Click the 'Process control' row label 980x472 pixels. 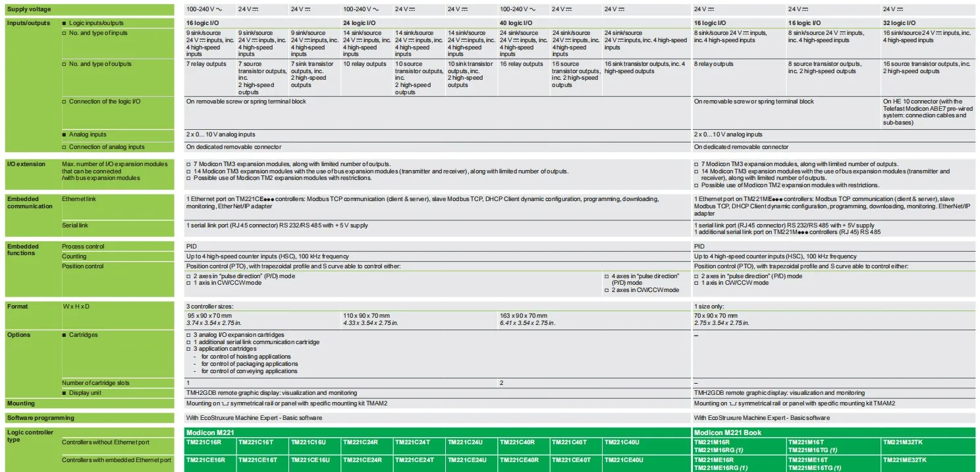(x=83, y=247)
